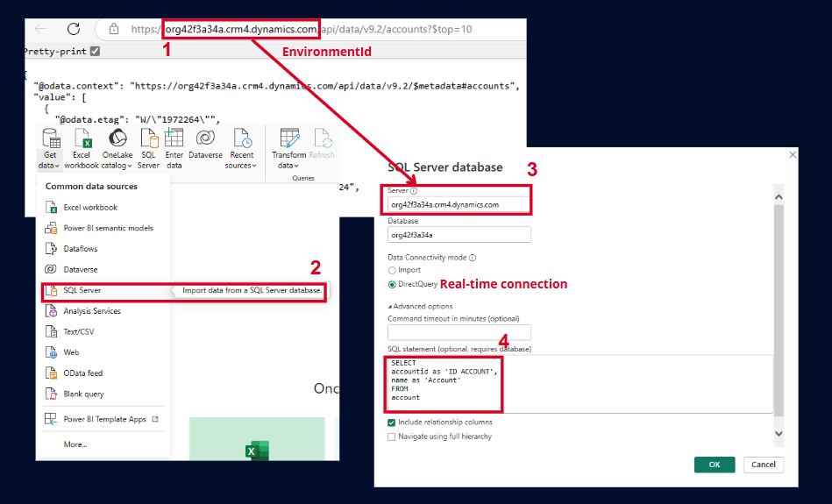Click the Server input field
This screenshot has height=504, width=832.
459,205
